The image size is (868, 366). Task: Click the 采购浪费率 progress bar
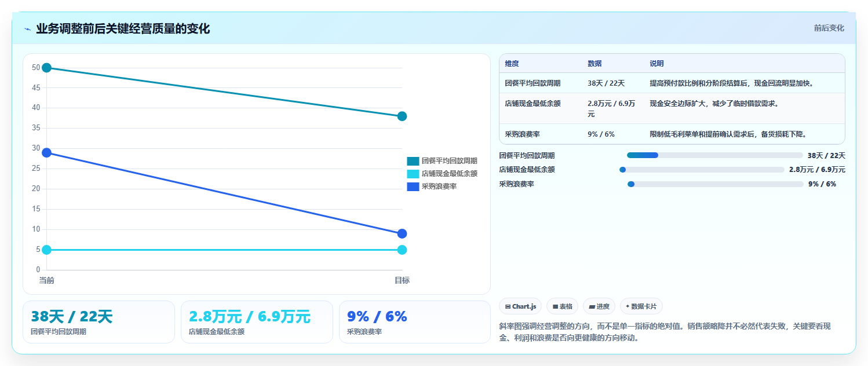click(716, 184)
